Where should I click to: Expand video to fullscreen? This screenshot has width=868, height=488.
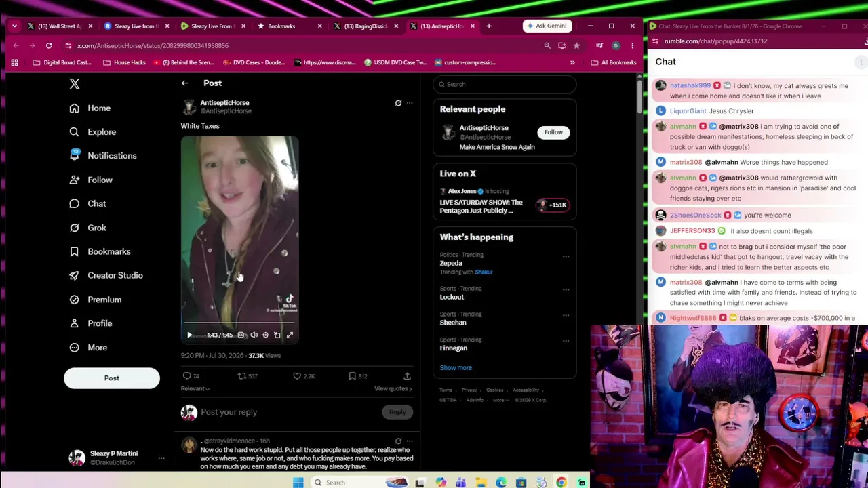click(290, 335)
